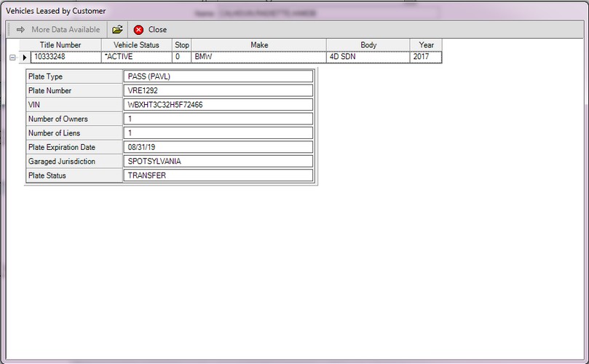
Task: Click the Plate Expiration Date value 08/31/19
Action: 218,147
